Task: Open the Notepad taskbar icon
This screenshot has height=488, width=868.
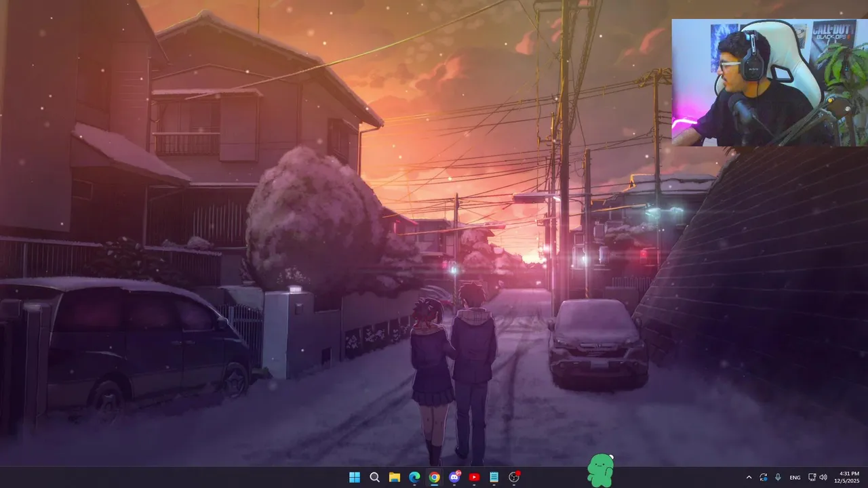Action: 494,477
